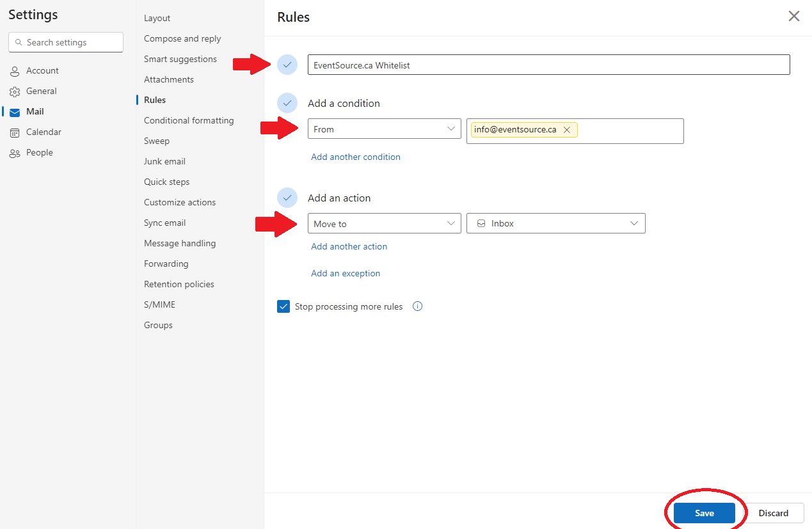This screenshot has height=529, width=812.
Task: Remove info@eventsource.ca with its X icon
Action: tap(566, 130)
